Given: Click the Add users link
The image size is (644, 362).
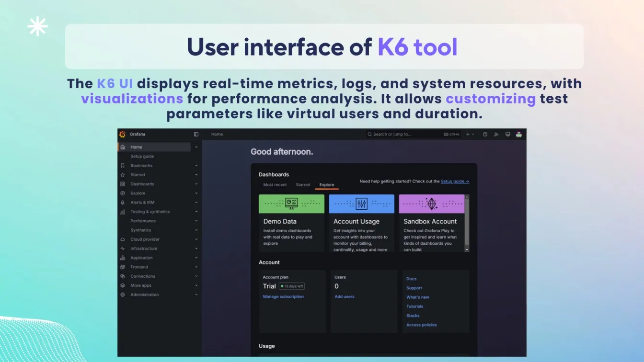Looking at the screenshot, I should click(345, 297).
